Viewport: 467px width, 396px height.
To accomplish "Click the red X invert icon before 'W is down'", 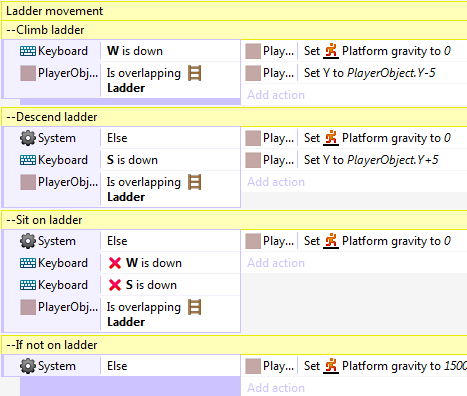I will point(115,263).
